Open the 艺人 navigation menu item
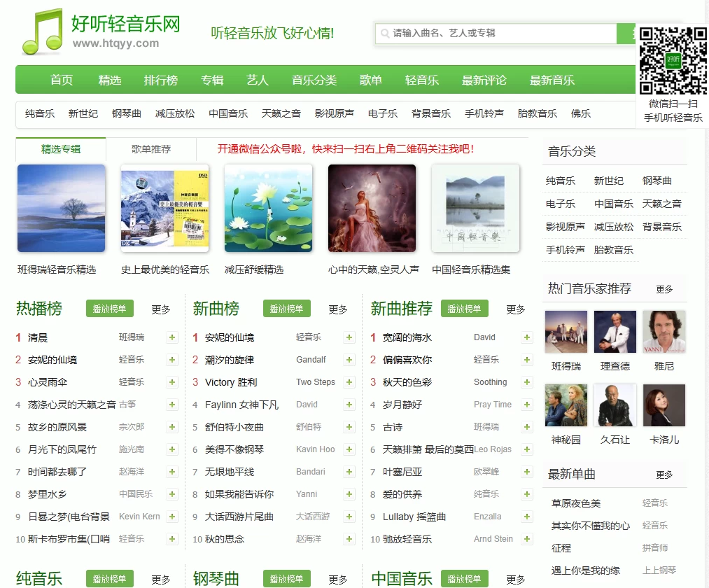 258,80
